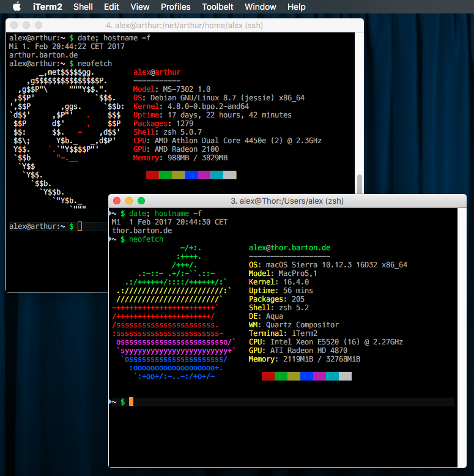Click 'OS: Debian GNU/Linux 8.7 (jessie)' line
The width and height of the screenshot is (474, 476).
[219, 98]
